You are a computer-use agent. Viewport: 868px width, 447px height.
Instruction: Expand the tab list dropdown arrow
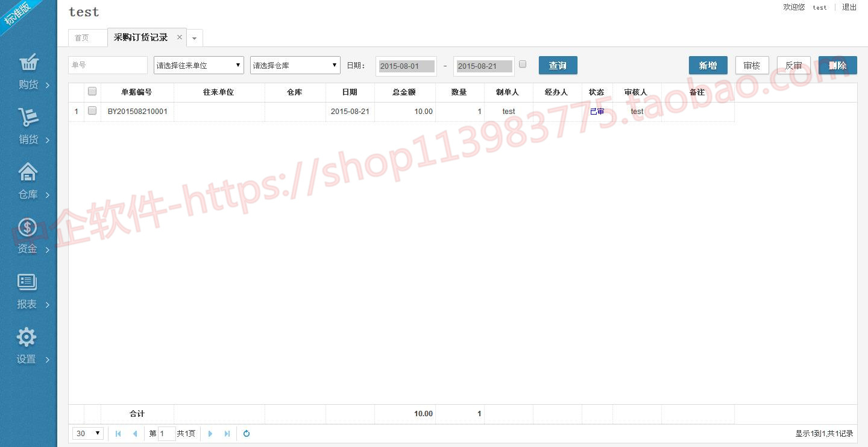tap(194, 38)
